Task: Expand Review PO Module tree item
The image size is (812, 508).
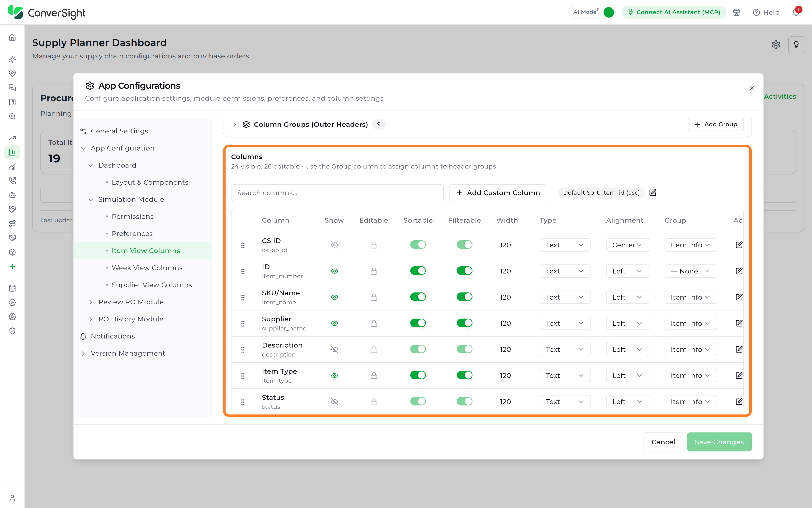Action: [91, 302]
